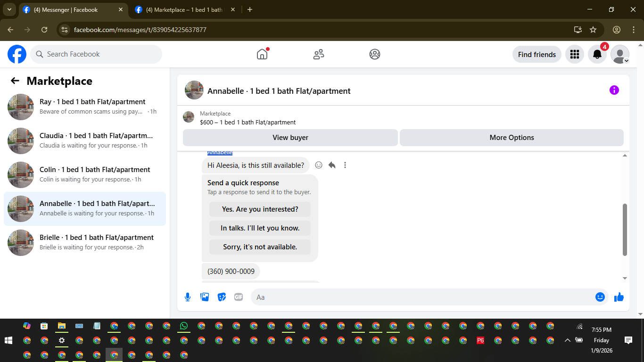The height and width of the screenshot is (362, 644).
Task: Open Windows notification center
Action: 628,340
